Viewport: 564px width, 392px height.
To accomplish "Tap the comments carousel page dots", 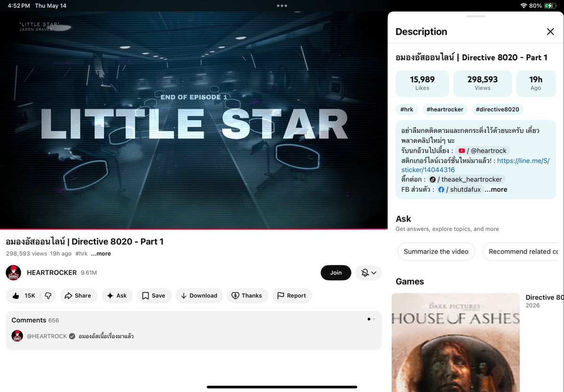I will 371,319.
